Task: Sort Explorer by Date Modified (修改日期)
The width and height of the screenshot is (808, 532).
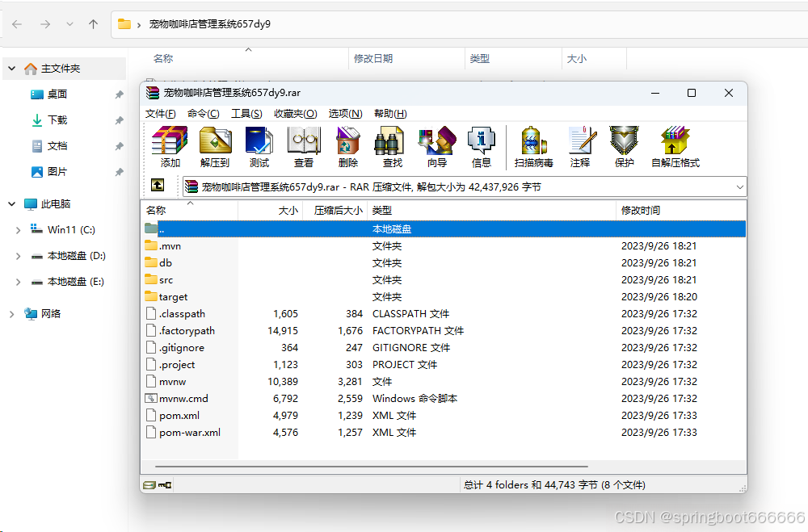Action: (x=406, y=59)
